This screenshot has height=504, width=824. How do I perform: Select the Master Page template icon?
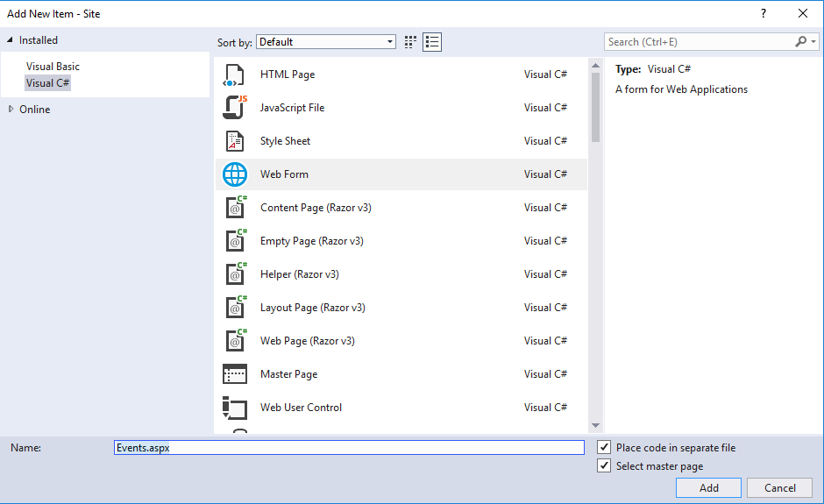tap(235, 374)
